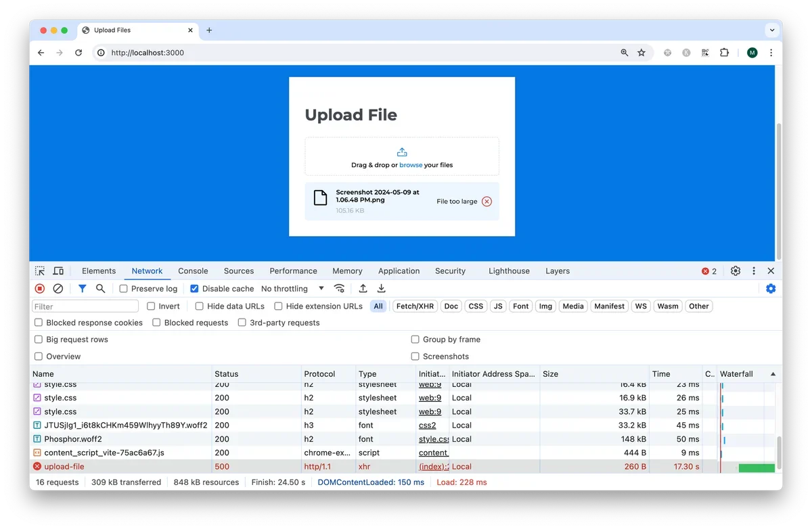Clear the network log
The image size is (812, 529).
(x=58, y=288)
